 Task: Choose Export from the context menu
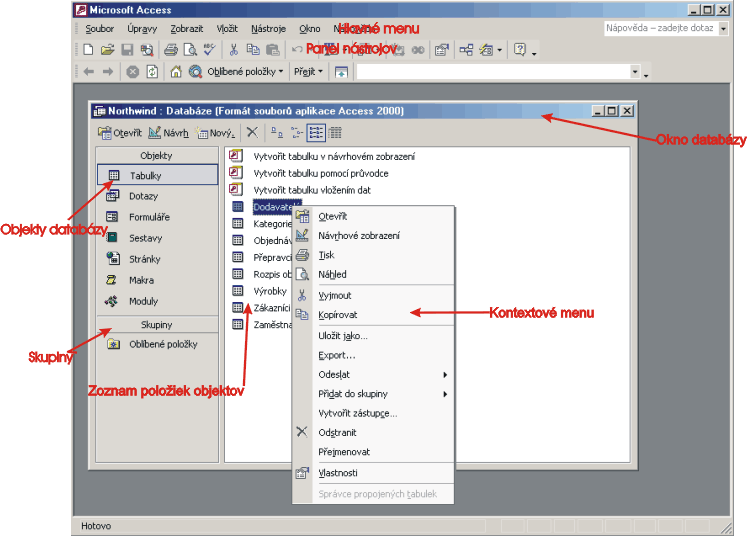pyautogui.click(x=373, y=355)
